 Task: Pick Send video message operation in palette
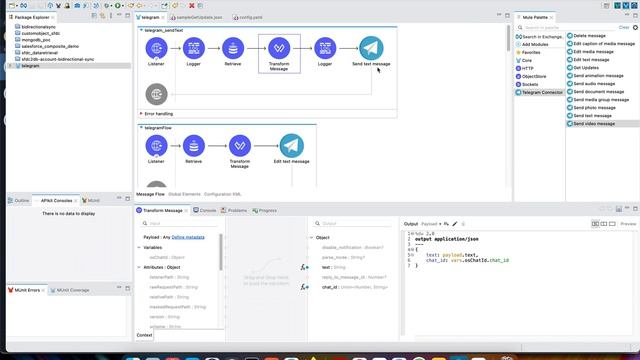[594, 124]
